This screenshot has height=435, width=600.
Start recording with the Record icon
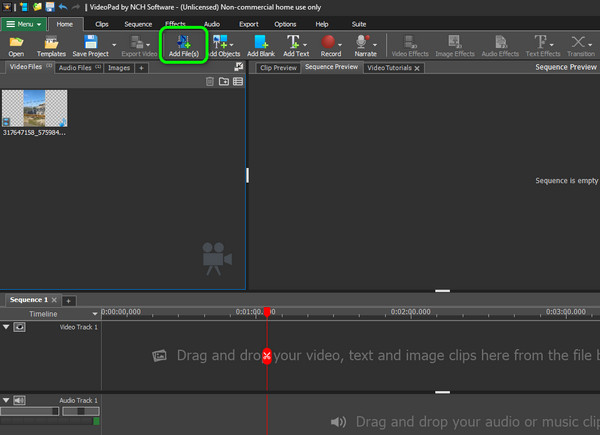tap(328, 42)
